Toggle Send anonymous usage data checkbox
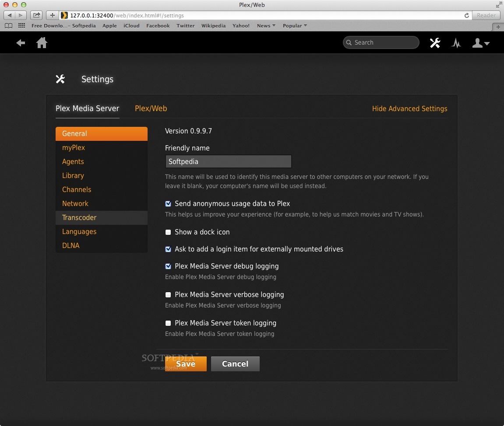504x426 pixels. pos(168,203)
